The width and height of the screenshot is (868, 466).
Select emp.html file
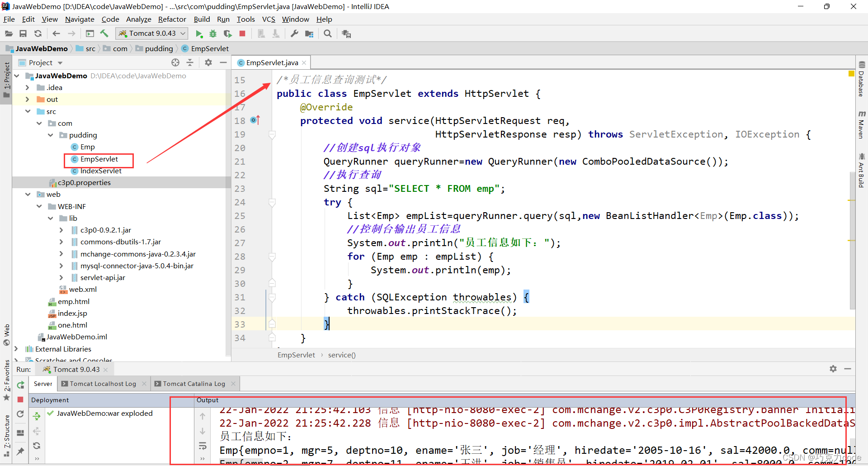pyautogui.click(x=73, y=301)
